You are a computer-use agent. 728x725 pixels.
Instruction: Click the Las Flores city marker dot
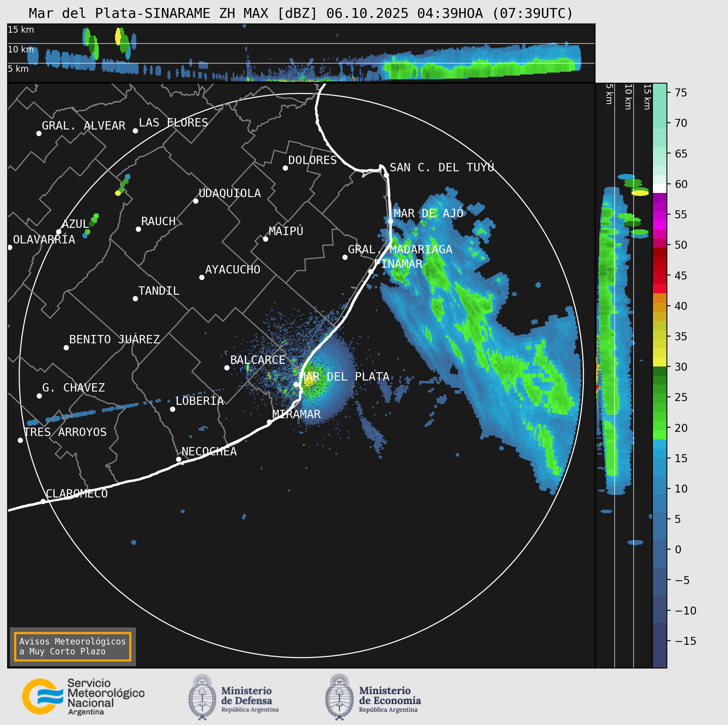click(x=135, y=131)
